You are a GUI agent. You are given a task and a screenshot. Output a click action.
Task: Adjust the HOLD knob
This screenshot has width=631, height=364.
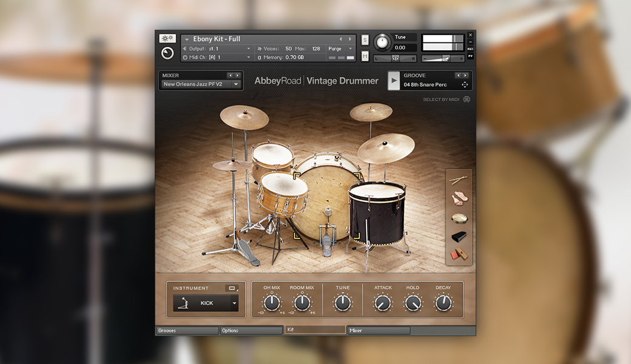(413, 303)
